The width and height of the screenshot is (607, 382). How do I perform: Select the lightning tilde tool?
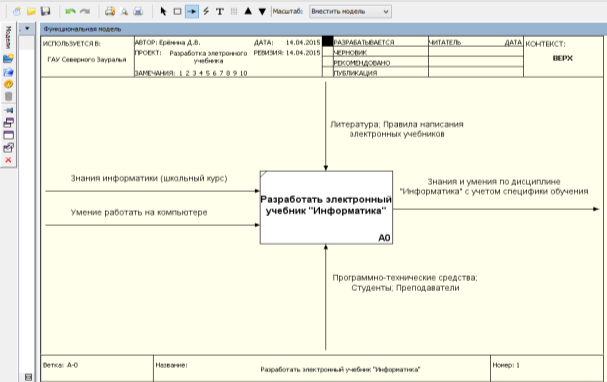pyautogui.click(x=206, y=12)
